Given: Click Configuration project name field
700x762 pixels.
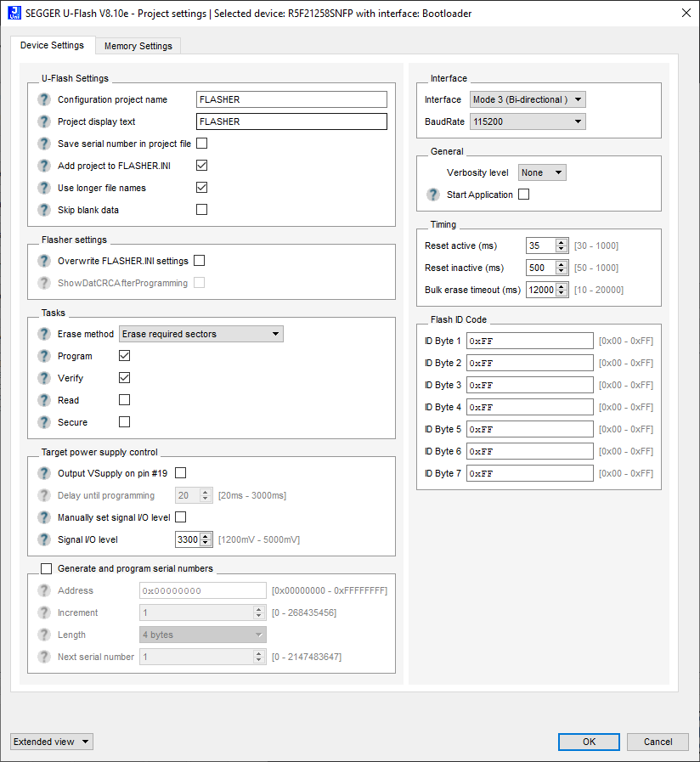Looking at the screenshot, I should click(291, 99).
